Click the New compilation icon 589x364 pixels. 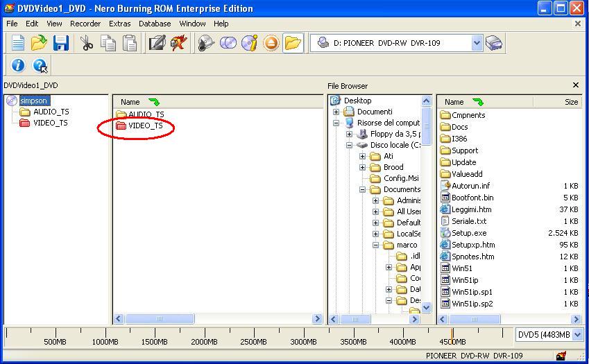[17, 43]
